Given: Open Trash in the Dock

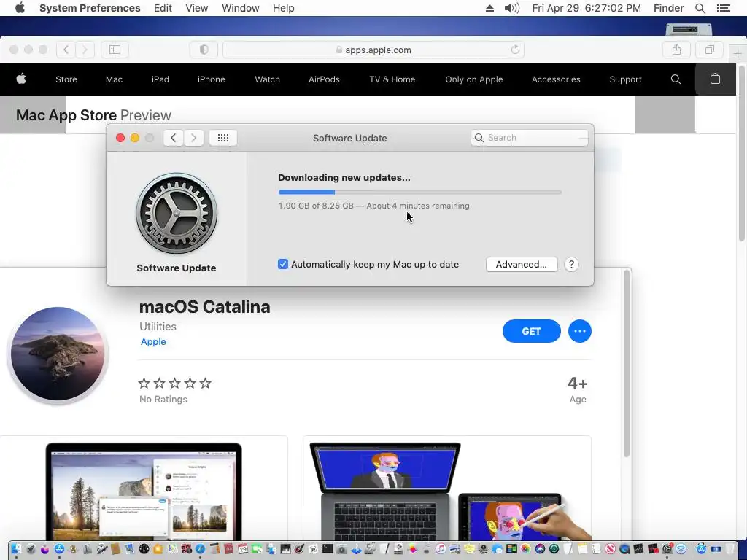Looking at the screenshot, I should (729, 548).
